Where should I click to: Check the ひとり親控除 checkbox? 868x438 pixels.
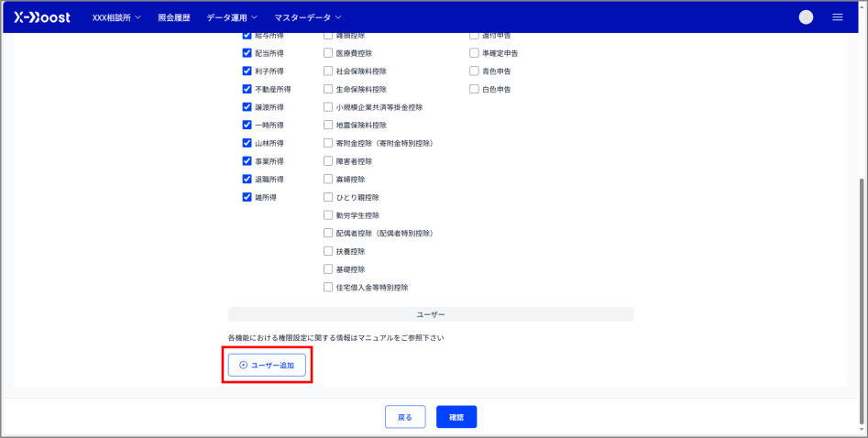(328, 197)
